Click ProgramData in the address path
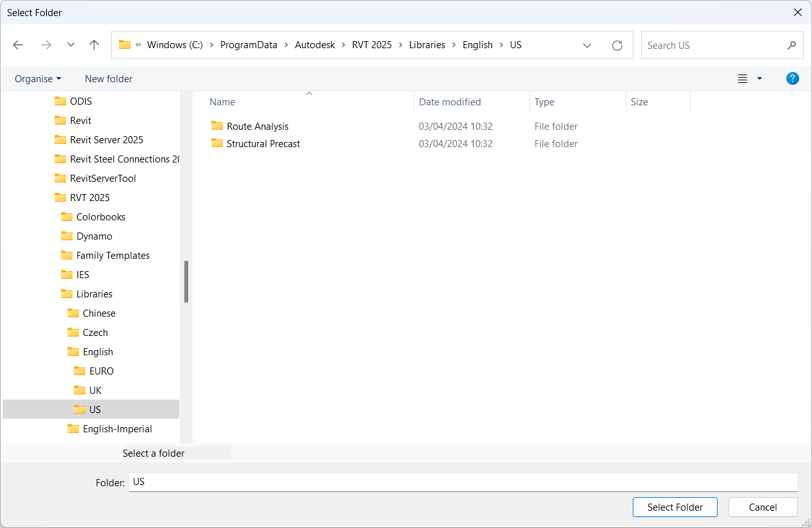The width and height of the screenshot is (812, 528). [249, 45]
